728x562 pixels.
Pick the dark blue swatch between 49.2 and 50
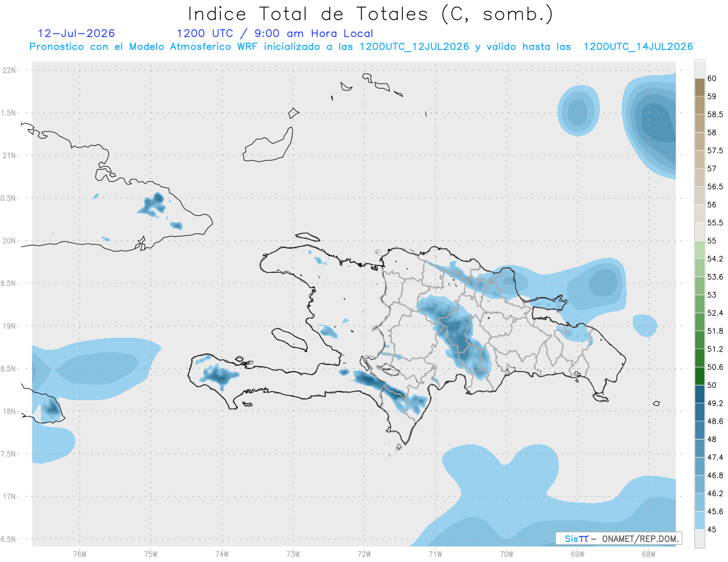pyautogui.click(x=699, y=394)
